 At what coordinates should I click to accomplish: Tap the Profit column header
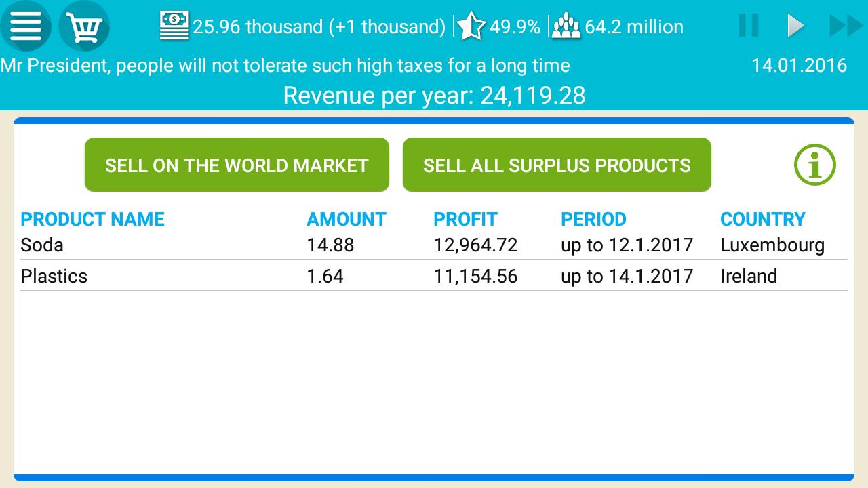pyautogui.click(x=465, y=219)
